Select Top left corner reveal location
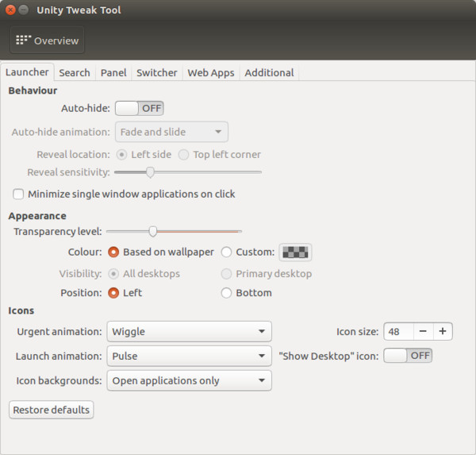This screenshot has height=455, width=476. click(x=220, y=155)
